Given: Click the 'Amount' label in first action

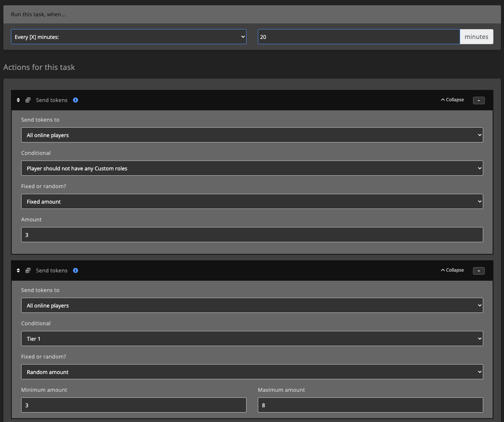Looking at the screenshot, I should click(31, 220).
